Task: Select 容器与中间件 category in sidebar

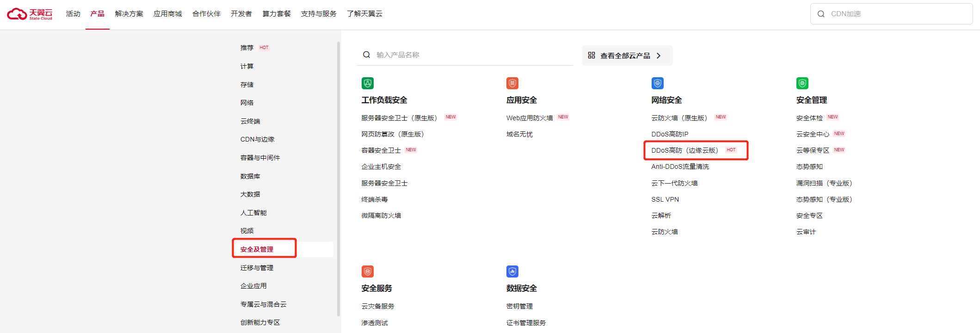Action: [x=260, y=158]
